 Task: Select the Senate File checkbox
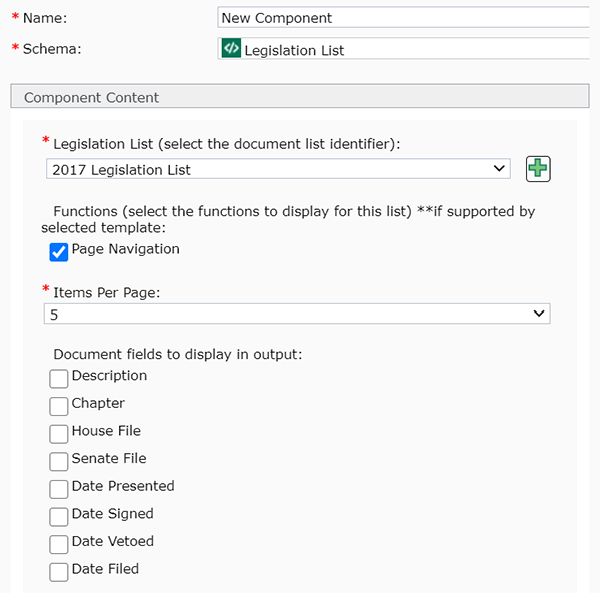[59, 461]
